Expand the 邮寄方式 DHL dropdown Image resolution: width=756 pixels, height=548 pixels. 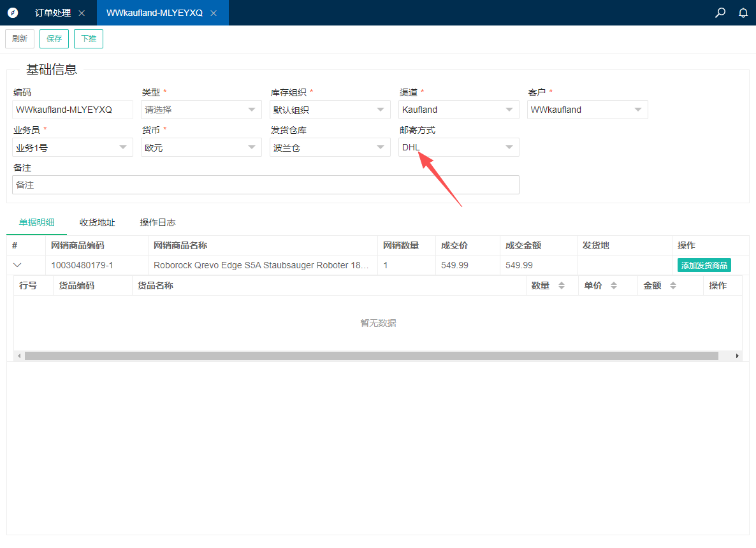(x=458, y=147)
